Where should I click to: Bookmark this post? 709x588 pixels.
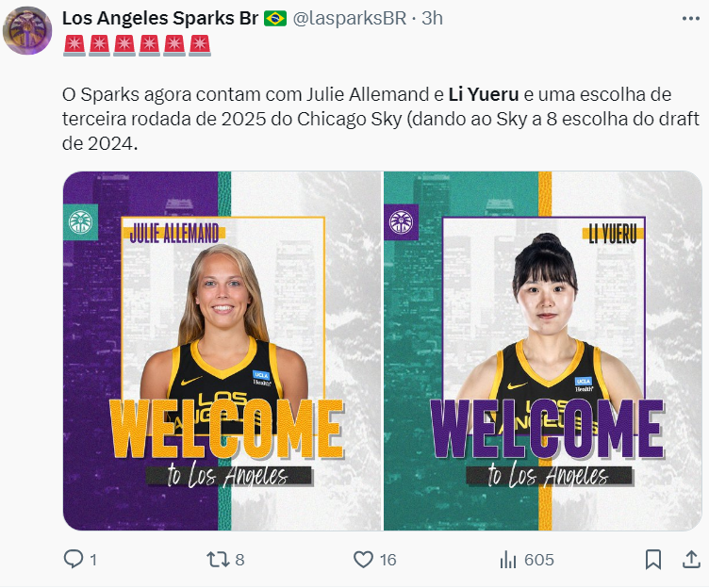(x=653, y=560)
